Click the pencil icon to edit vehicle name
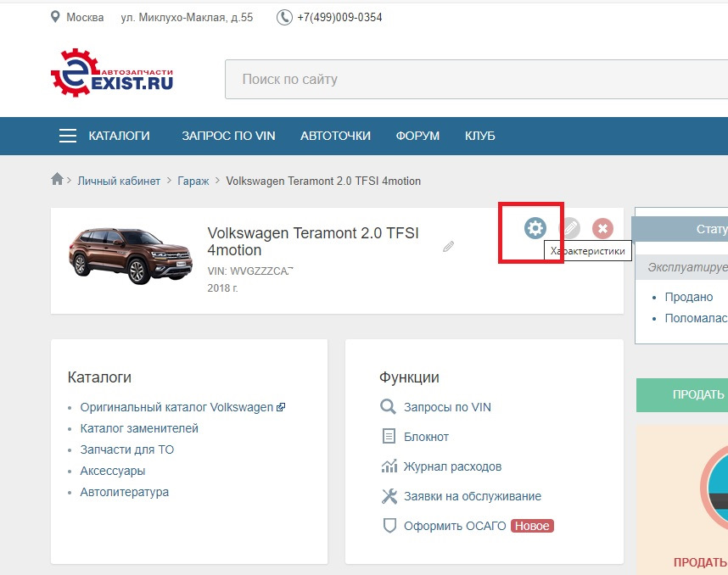 pyautogui.click(x=448, y=246)
